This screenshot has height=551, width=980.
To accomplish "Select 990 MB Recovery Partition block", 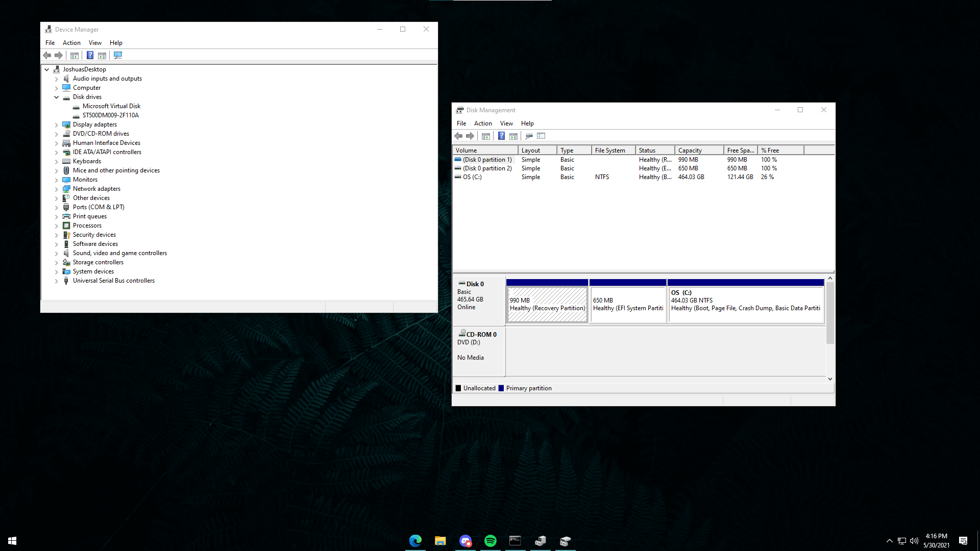I will [547, 304].
